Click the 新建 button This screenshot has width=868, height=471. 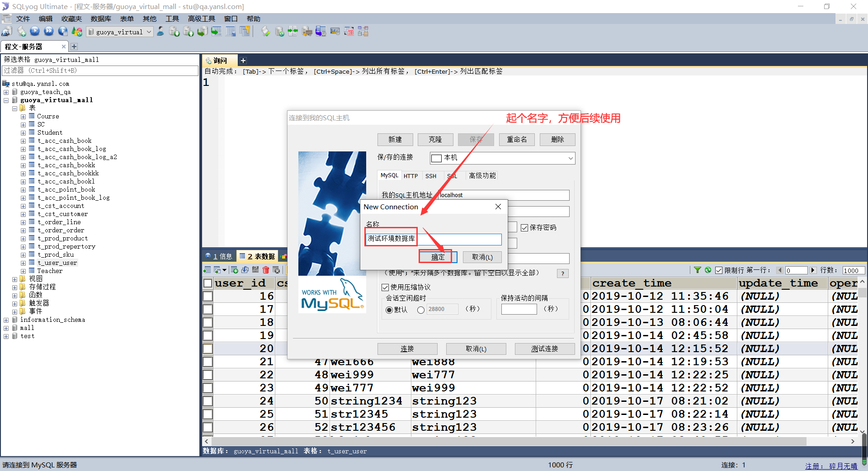coord(395,140)
